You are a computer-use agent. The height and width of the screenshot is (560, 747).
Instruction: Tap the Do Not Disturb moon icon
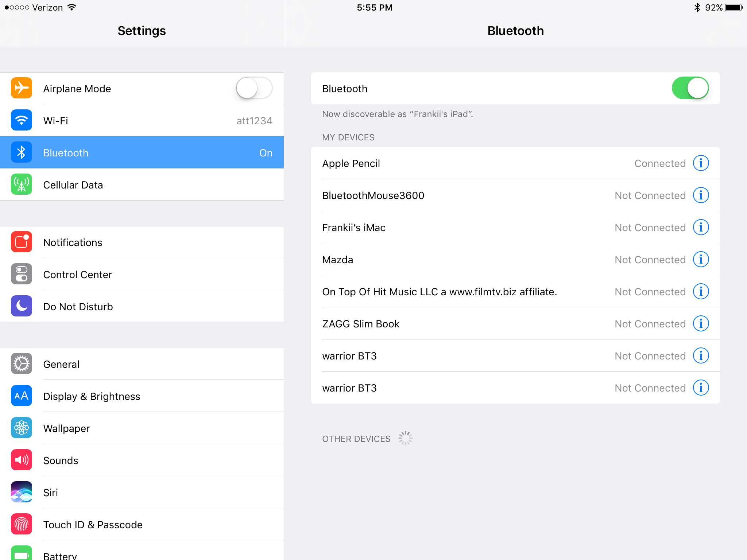click(x=22, y=306)
